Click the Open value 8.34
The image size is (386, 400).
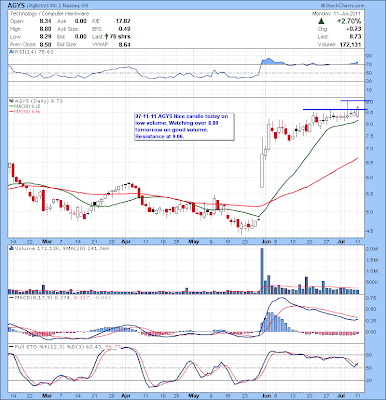[45, 21]
